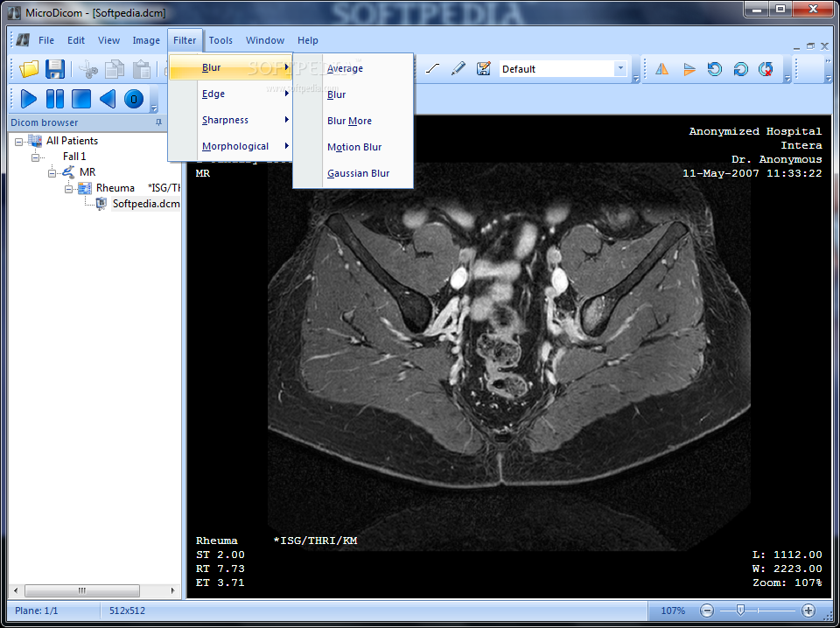Click the reverse playback arrow
Image resolution: width=840 pixels, height=628 pixels.
coord(107,99)
